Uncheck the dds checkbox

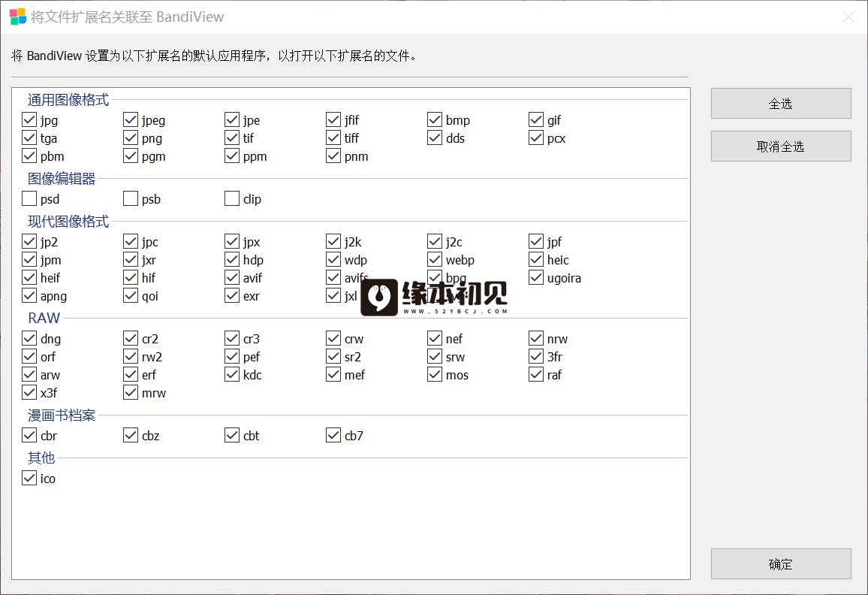tap(435, 137)
